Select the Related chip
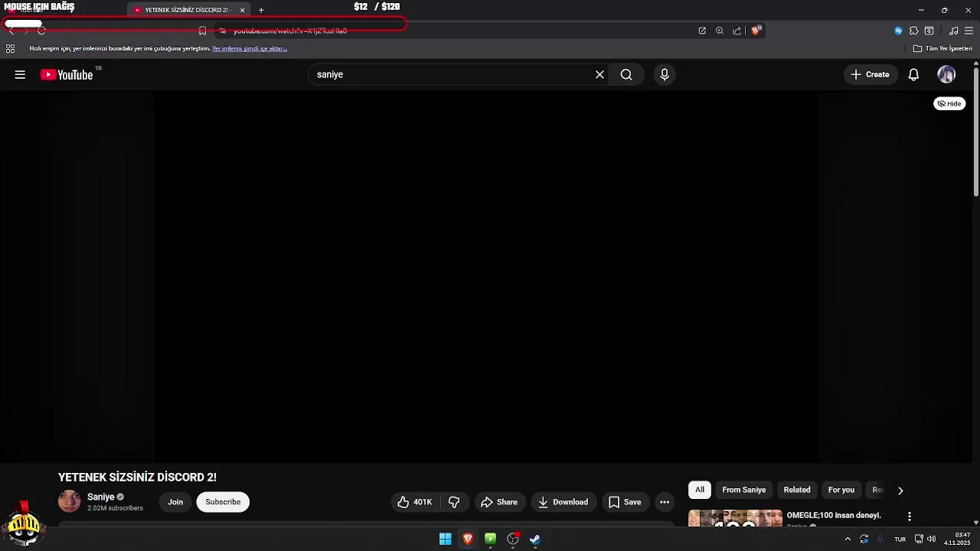This screenshot has height=551, width=980. 796,490
